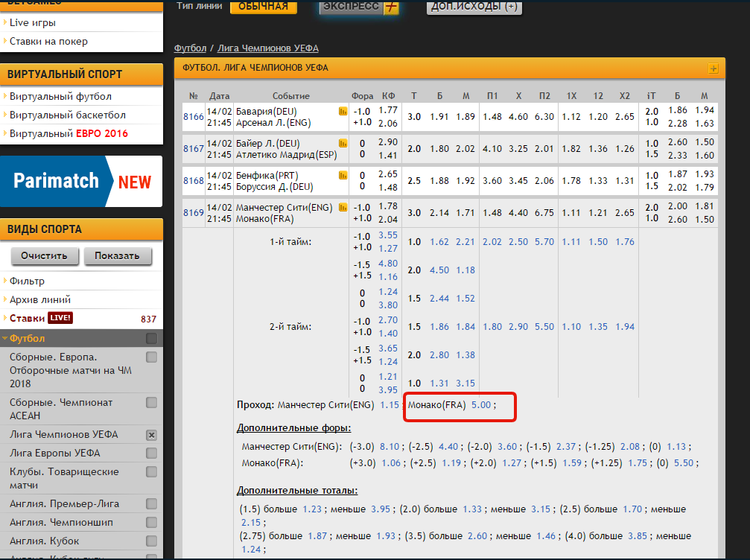The width and height of the screenshot is (750, 560).
Task: Follow Лига Чемпионов УЕФА breadcrumb link
Action: [268, 48]
